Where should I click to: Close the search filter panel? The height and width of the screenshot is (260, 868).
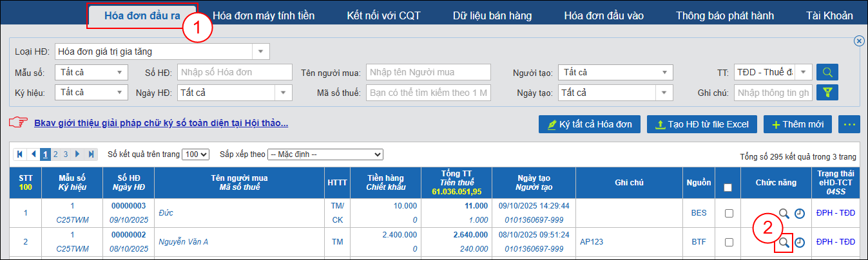[858, 41]
